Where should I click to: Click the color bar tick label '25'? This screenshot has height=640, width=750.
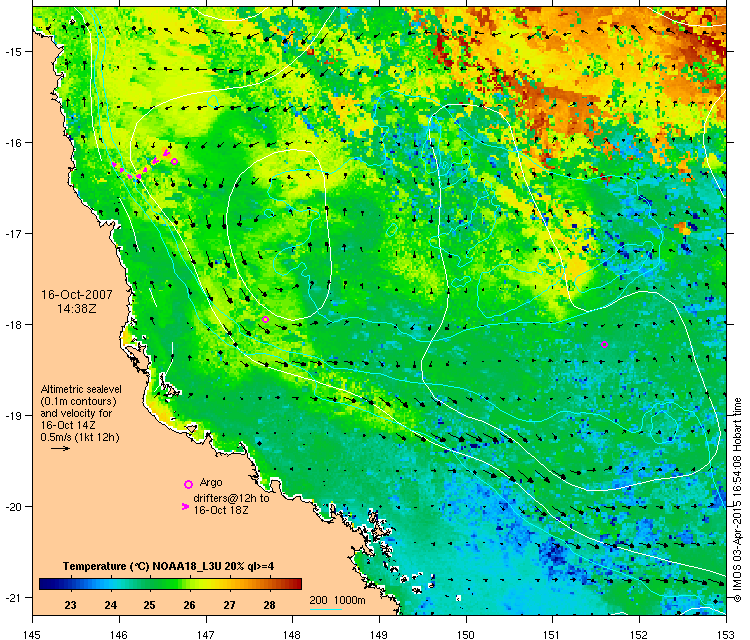tap(149, 605)
